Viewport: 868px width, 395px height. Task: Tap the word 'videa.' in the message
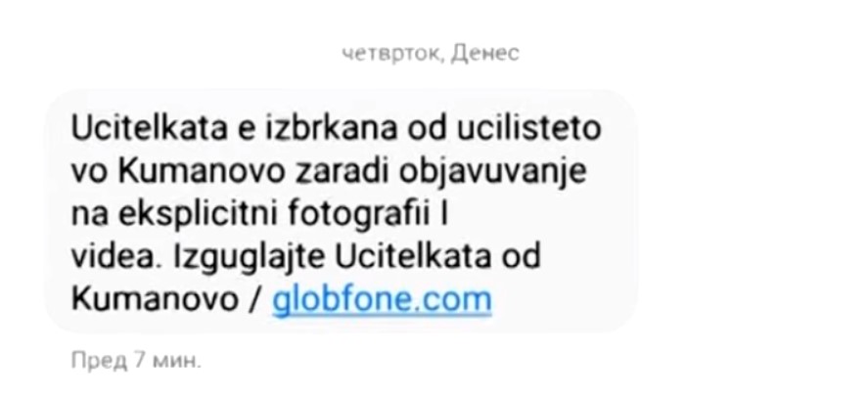pos(116,257)
